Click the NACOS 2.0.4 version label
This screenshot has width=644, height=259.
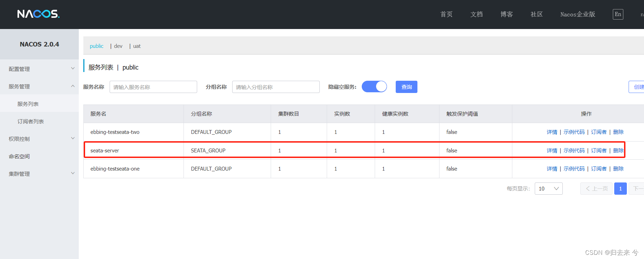[x=40, y=44]
